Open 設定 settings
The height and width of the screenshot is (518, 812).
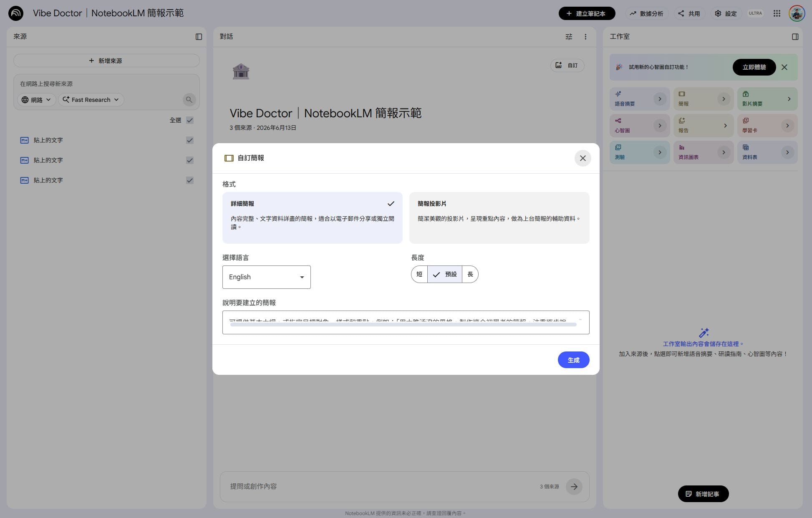coord(726,13)
